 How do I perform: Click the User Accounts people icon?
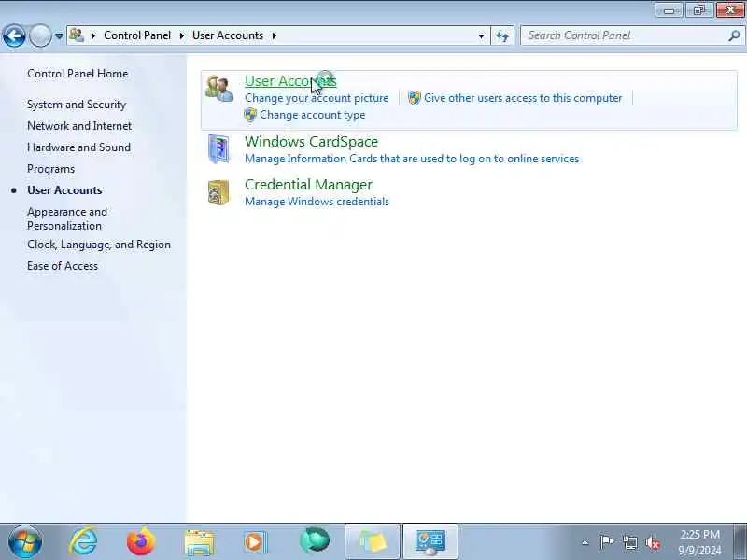coord(219,89)
